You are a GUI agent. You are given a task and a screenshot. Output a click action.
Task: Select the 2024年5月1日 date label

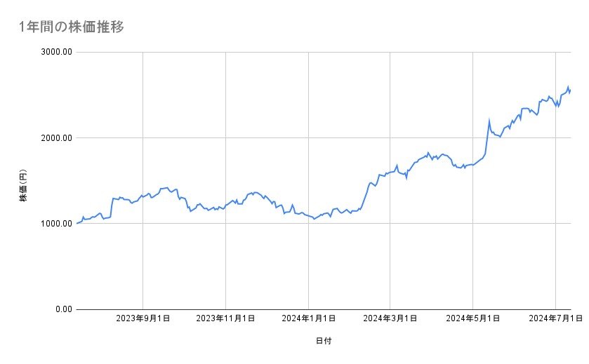[x=473, y=319]
